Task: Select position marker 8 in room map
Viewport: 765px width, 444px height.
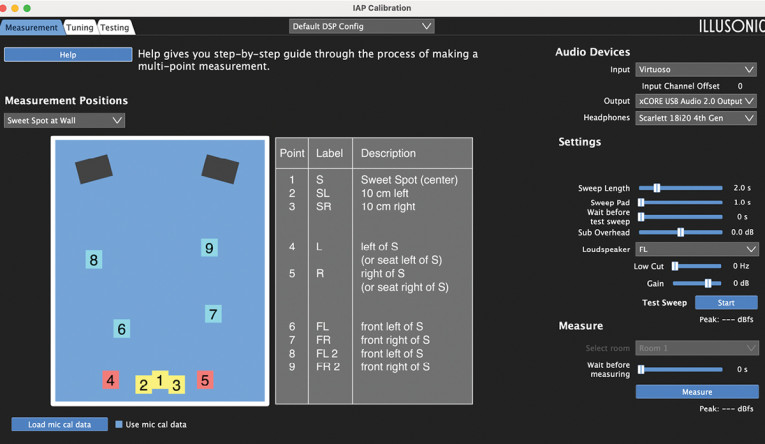Action: tap(94, 260)
